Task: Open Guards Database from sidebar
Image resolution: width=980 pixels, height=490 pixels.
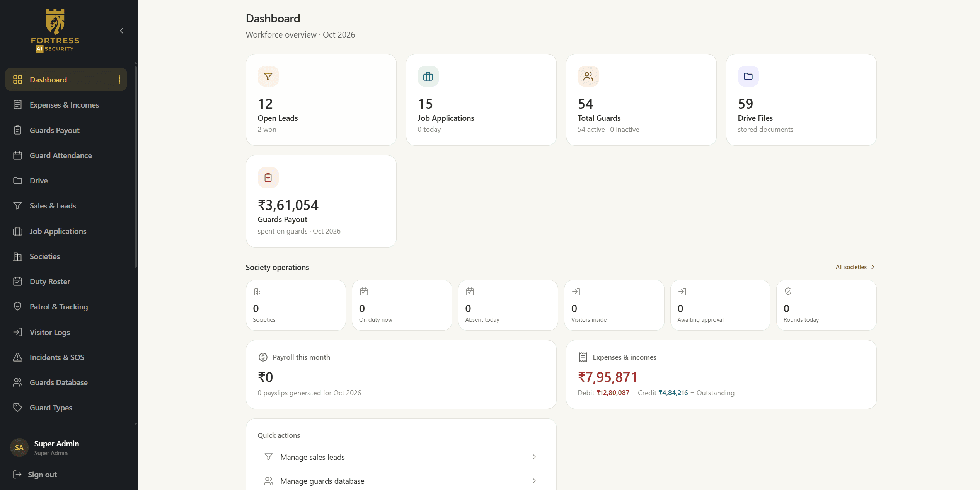Action: point(66,382)
